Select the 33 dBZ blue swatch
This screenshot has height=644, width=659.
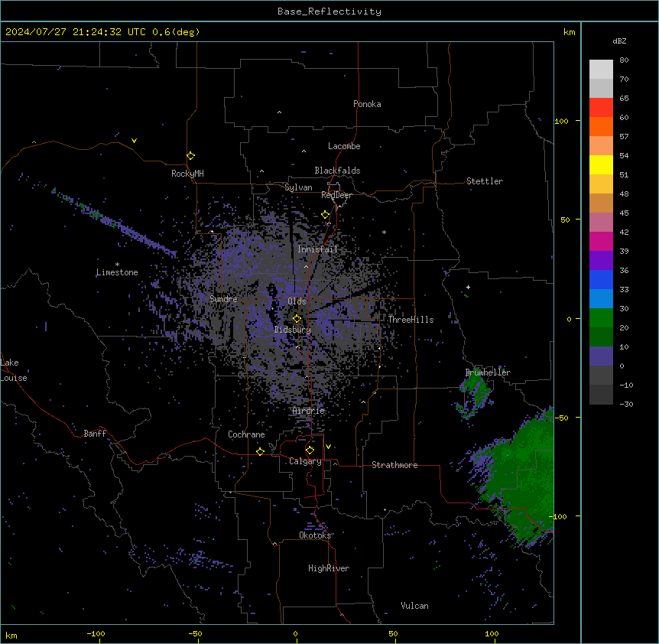click(601, 298)
